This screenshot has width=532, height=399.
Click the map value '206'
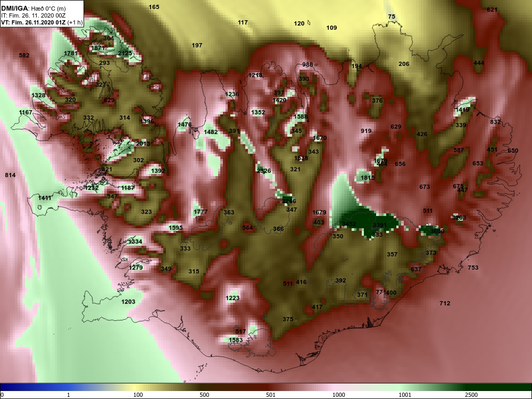[404, 64]
